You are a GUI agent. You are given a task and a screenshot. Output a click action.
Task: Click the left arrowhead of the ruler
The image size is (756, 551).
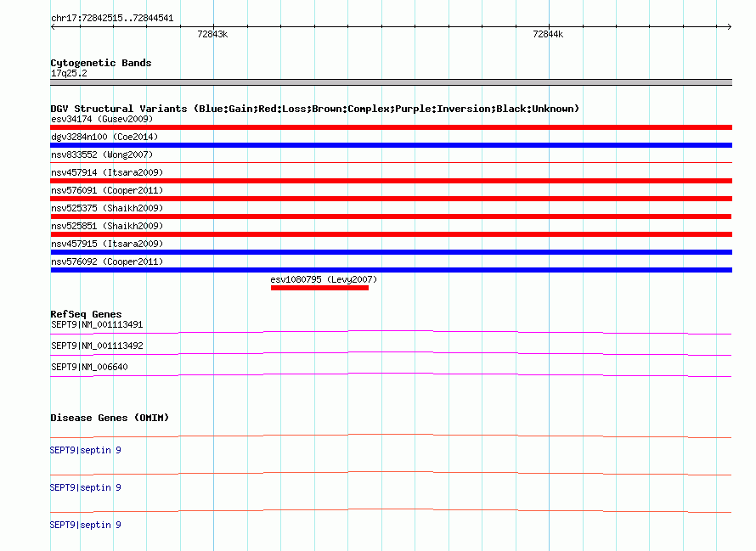pyautogui.click(x=53, y=26)
